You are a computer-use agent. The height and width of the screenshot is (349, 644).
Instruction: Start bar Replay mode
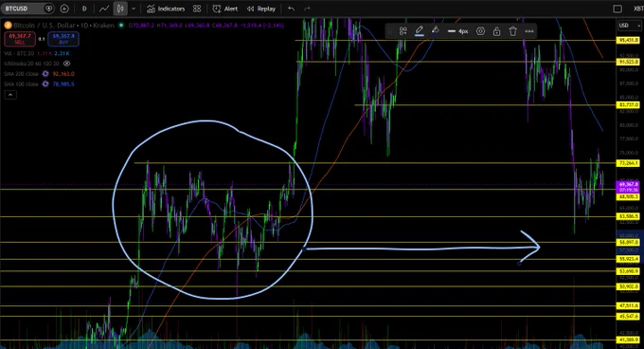click(x=261, y=9)
